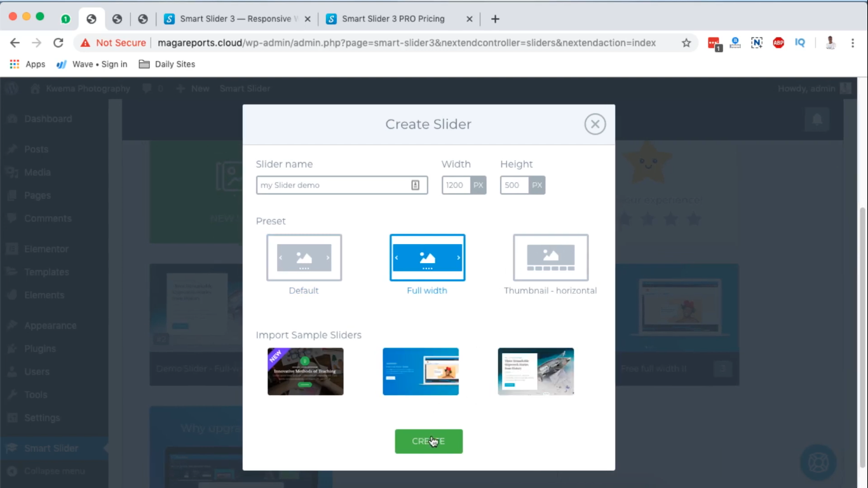Import the Innovative Methods of Teaching sample slider
This screenshot has width=868, height=488.
(x=306, y=372)
